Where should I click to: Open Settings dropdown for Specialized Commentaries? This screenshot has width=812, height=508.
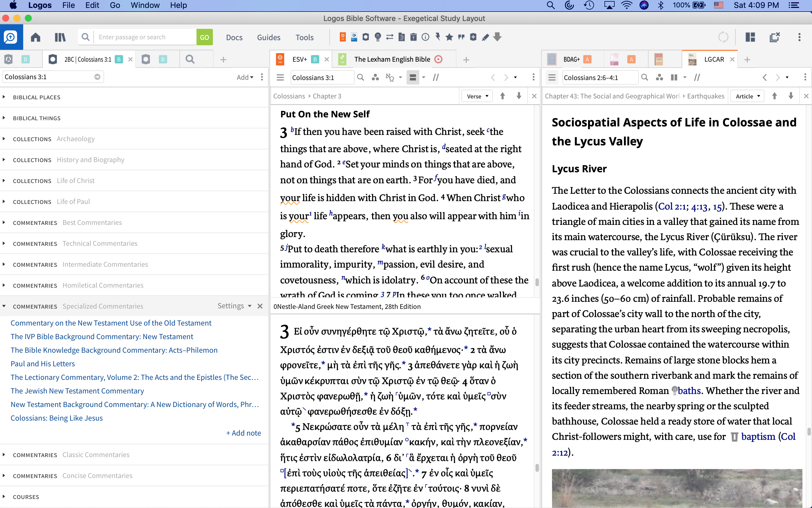tap(234, 306)
